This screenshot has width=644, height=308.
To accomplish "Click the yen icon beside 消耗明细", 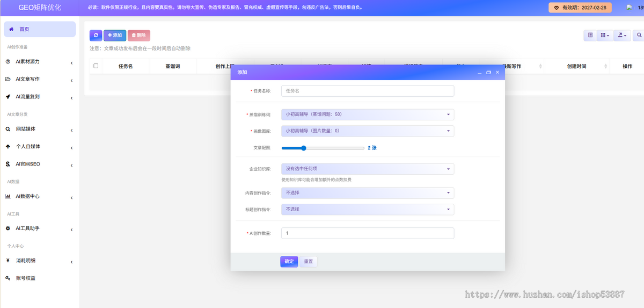I will click(8, 261).
